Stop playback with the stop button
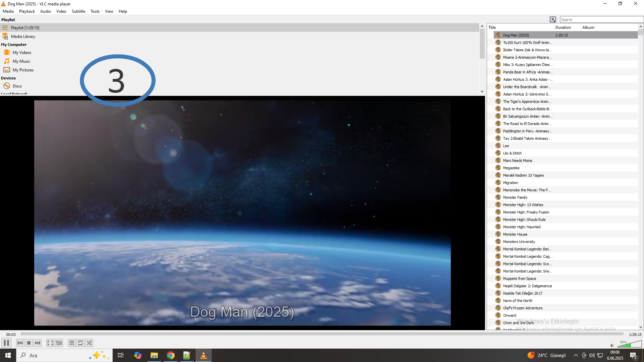Image resolution: width=644 pixels, height=362 pixels. [x=29, y=343]
